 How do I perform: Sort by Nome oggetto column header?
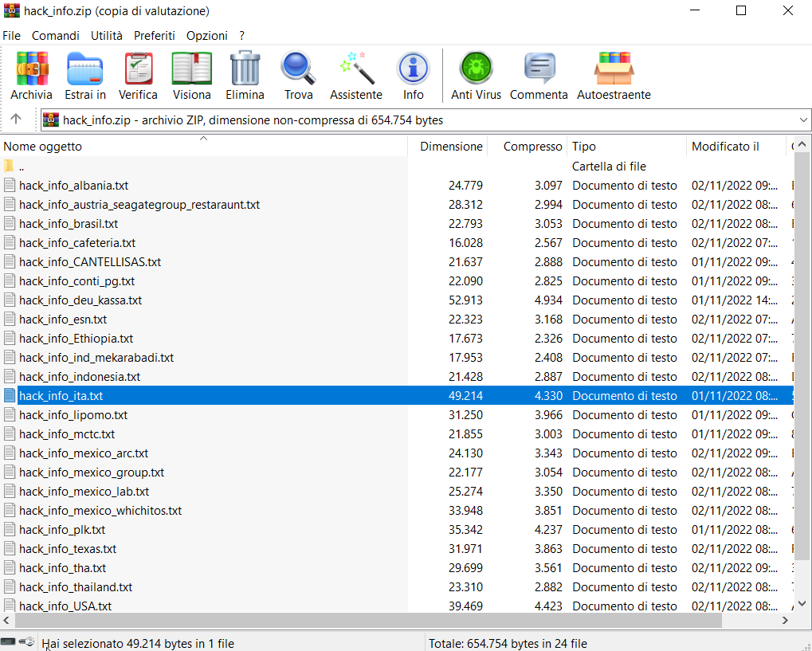43,147
